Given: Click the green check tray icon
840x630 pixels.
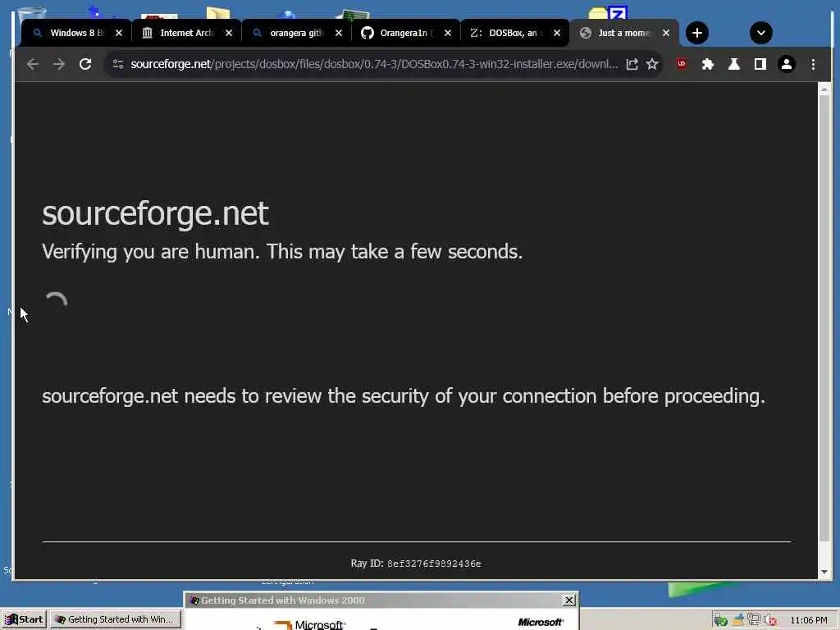Looking at the screenshot, I should point(720,620).
